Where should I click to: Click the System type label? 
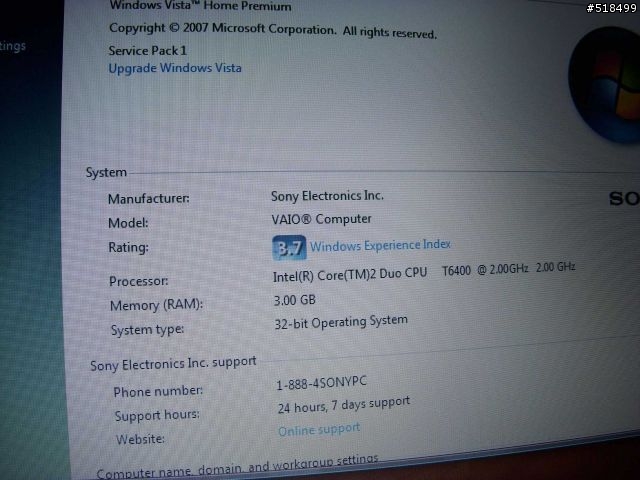[x=147, y=330]
